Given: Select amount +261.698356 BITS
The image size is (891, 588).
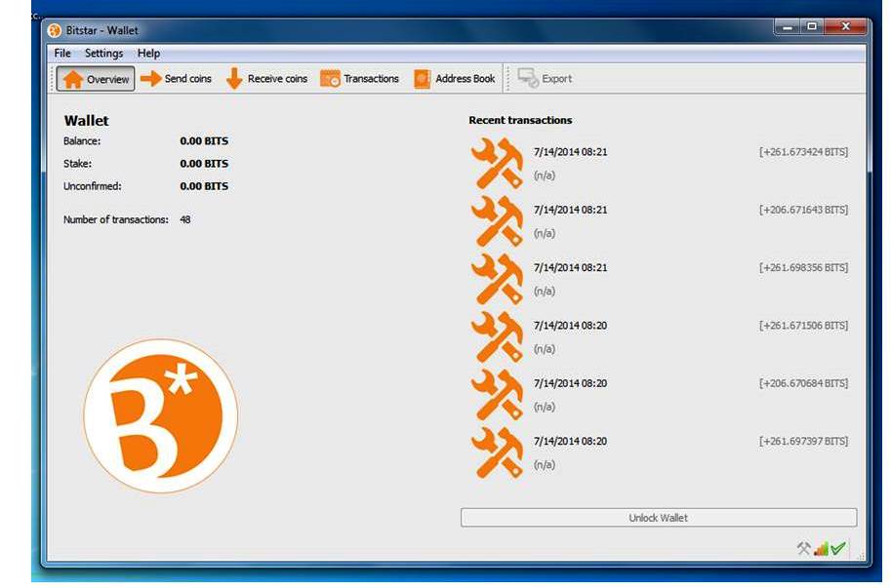Looking at the screenshot, I should tap(803, 268).
